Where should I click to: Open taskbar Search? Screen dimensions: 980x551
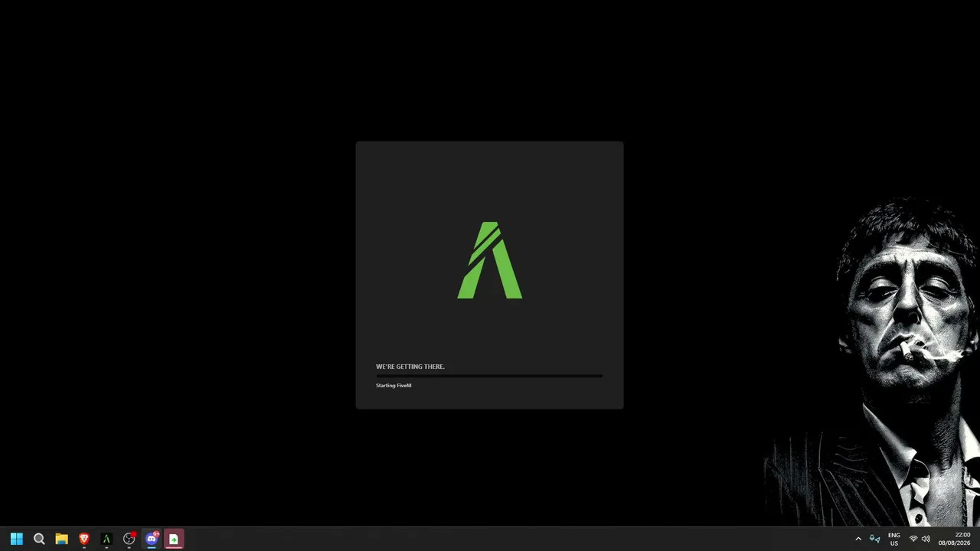coord(39,539)
